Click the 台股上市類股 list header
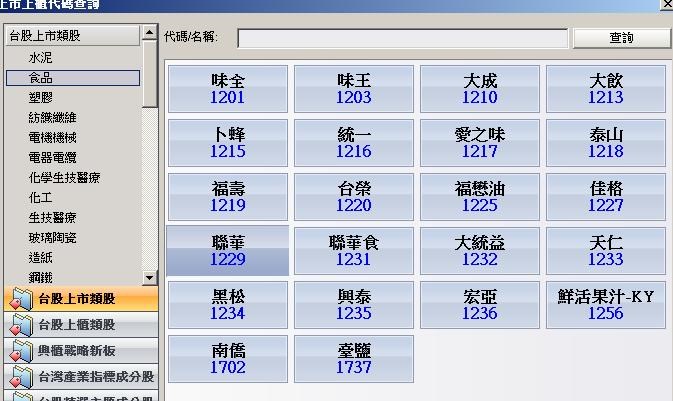The image size is (673, 401). [x=73, y=36]
